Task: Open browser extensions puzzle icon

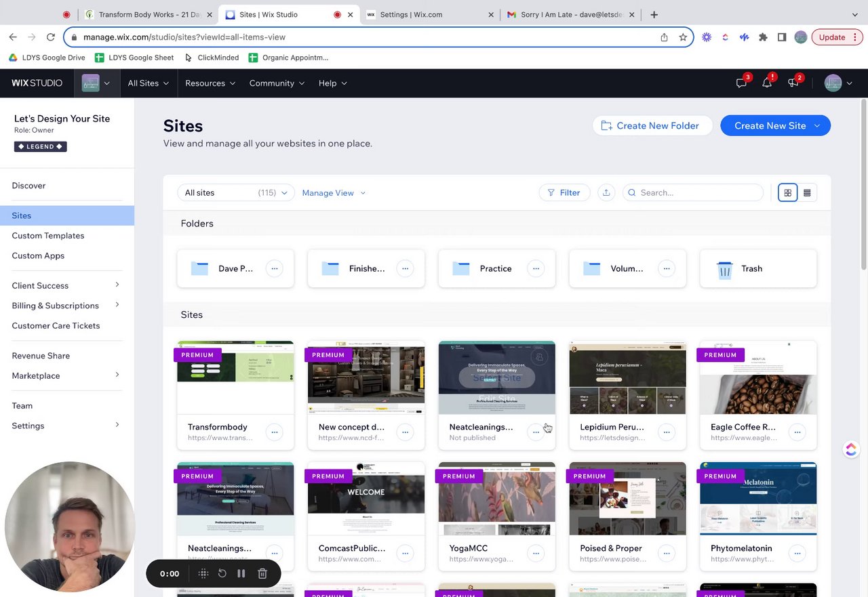Action: 763,37
